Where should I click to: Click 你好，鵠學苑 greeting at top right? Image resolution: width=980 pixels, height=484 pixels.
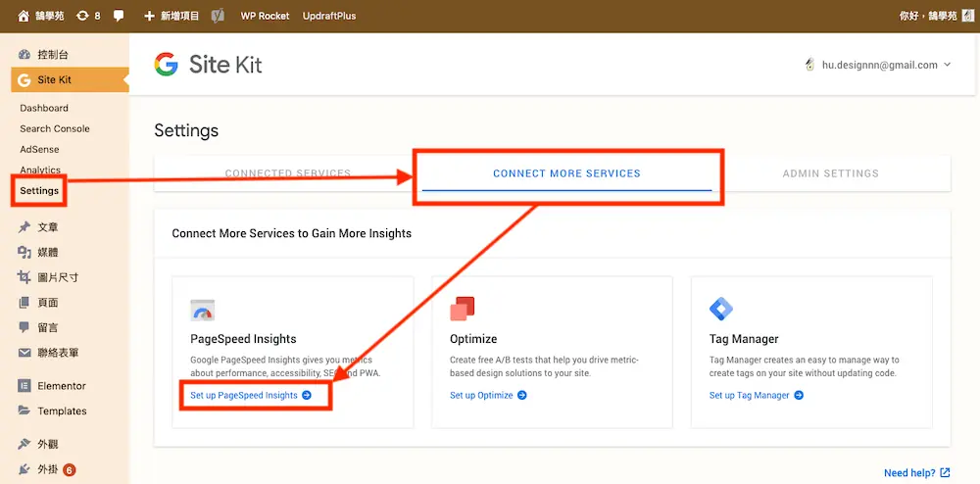click(927, 17)
